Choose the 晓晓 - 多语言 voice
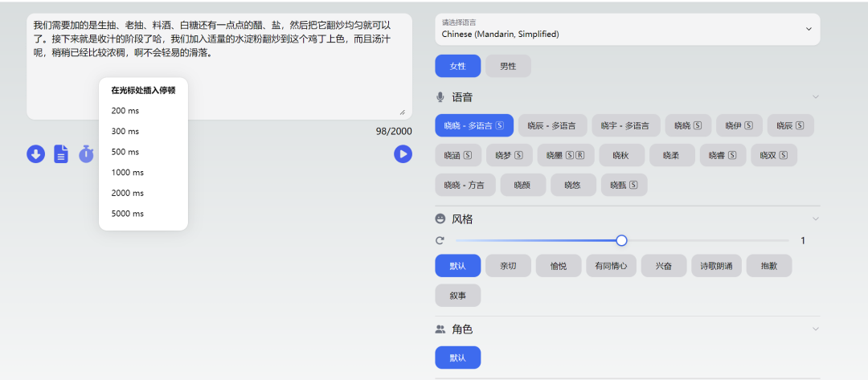Screen dimensions: 868x380 point(474,125)
